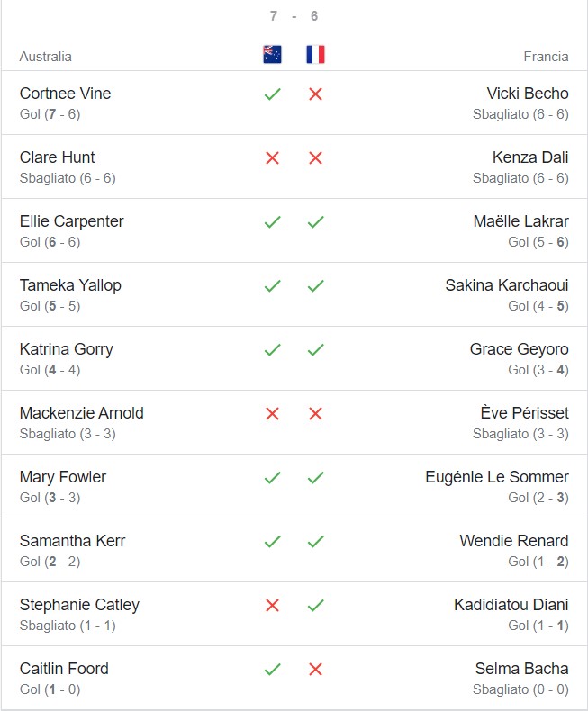Click the France flag icon
Viewport: 588px width, 711px height.
(x=315, y=55)
